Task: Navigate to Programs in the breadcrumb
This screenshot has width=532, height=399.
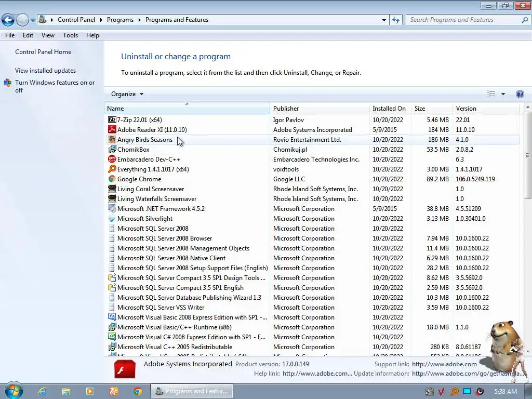Action: pyautogui.click(x=120, y=20)
